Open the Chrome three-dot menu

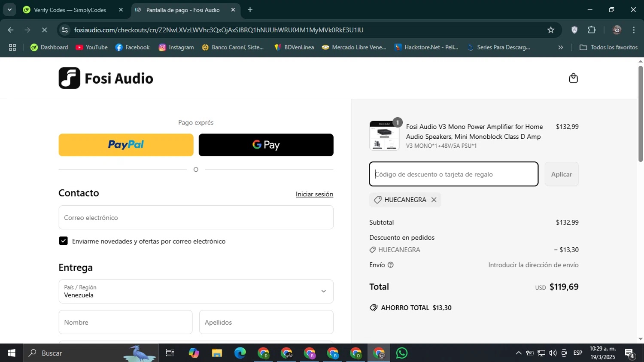[634, 30]
